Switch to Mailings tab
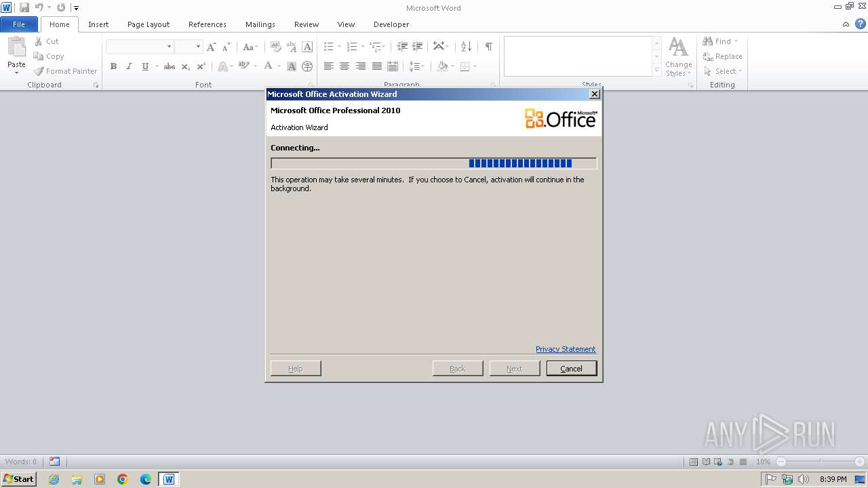Image resolution: width=868 pixels, height=488 pixels. coord(260,24)
